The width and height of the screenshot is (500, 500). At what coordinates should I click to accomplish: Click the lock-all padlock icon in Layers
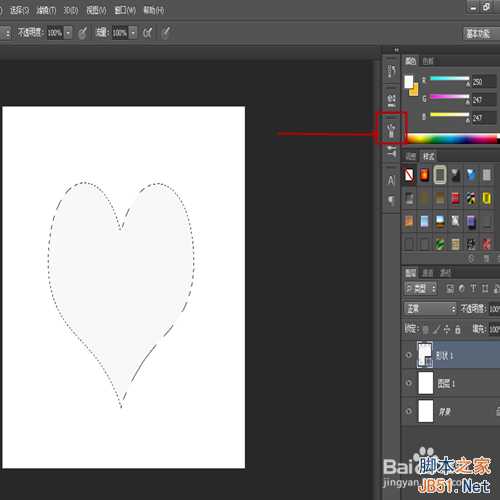pos(458,329)
